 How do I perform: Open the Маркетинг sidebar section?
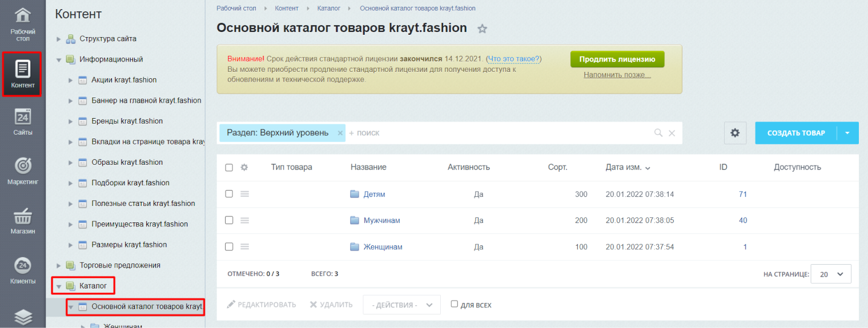coord(23,171)
